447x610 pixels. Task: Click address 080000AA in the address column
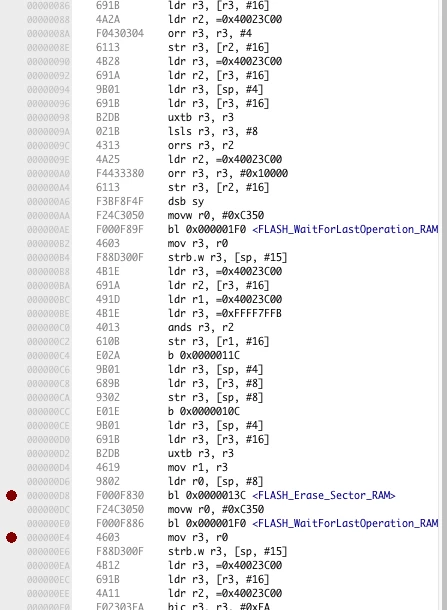click(x=48, y=216)
